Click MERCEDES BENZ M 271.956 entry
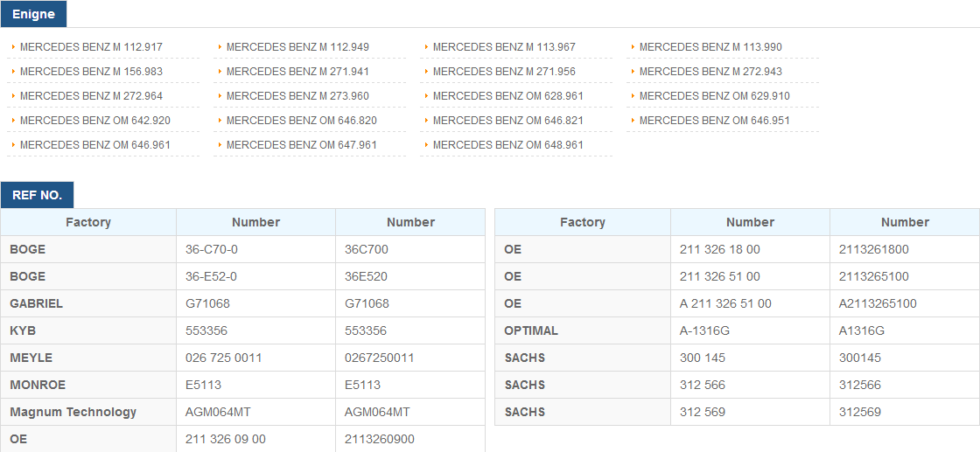This screenshot has width=980, height=452. pyautogui.click(x=504, y=71)
